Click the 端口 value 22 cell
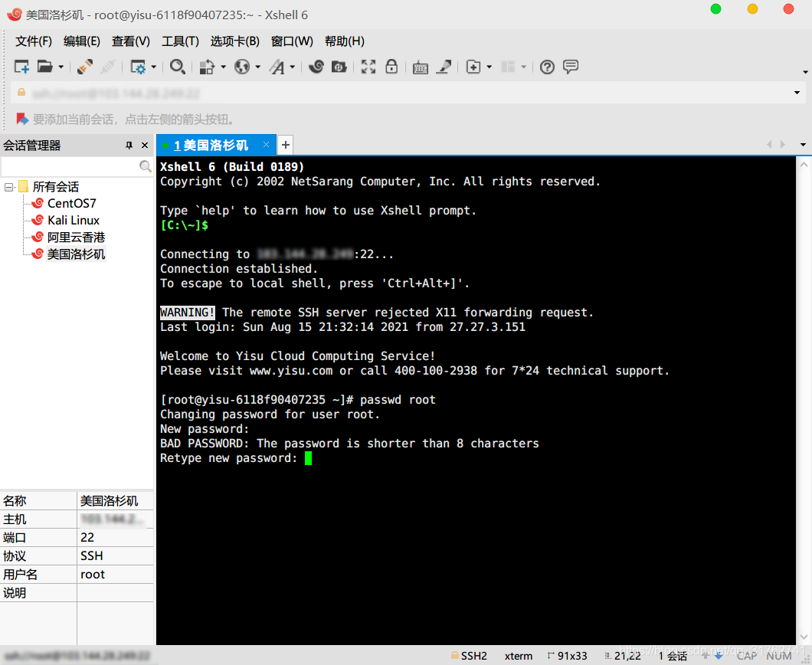 [115, 538]
